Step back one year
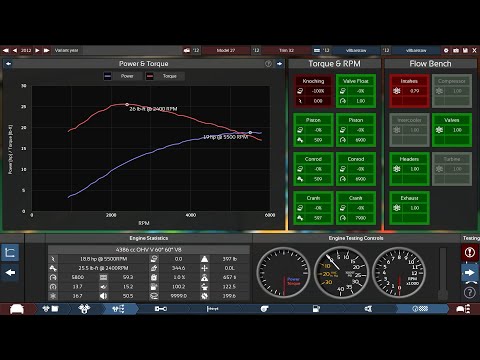Screen dimensions: 480x360 click(15, 50)
